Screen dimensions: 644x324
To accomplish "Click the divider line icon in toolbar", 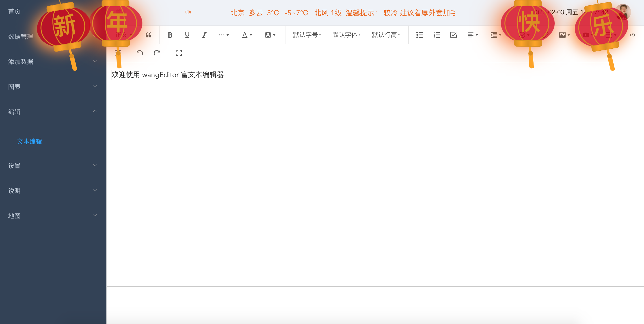I will click(x=118, y=53).
